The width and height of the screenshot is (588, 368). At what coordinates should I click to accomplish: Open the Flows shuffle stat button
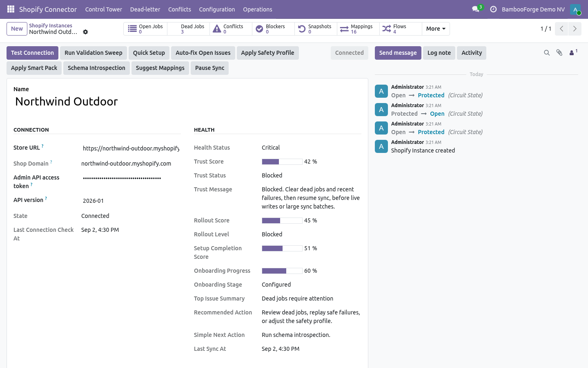click(401, 29)
